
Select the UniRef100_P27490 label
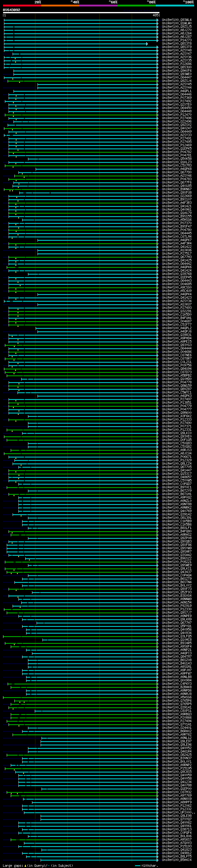(176, 423)
